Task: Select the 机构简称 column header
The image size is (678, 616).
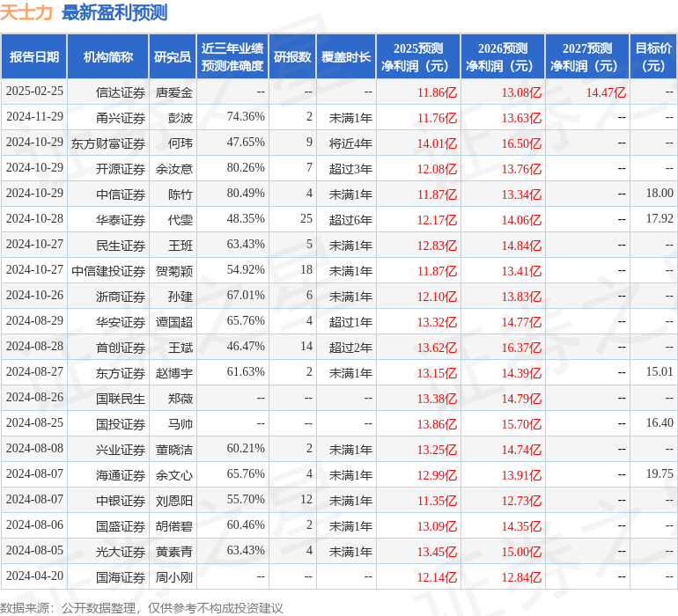Action: point(108,56)
